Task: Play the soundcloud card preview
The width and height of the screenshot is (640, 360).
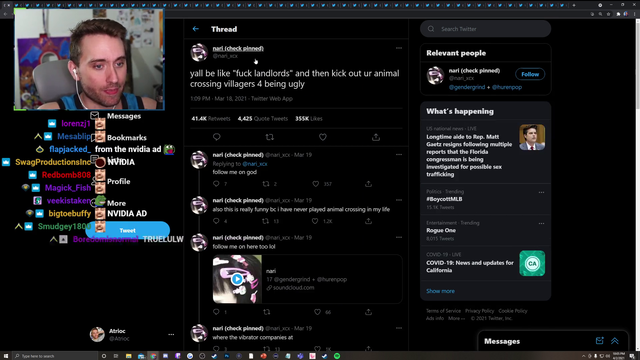Action: tap(237, 279)
